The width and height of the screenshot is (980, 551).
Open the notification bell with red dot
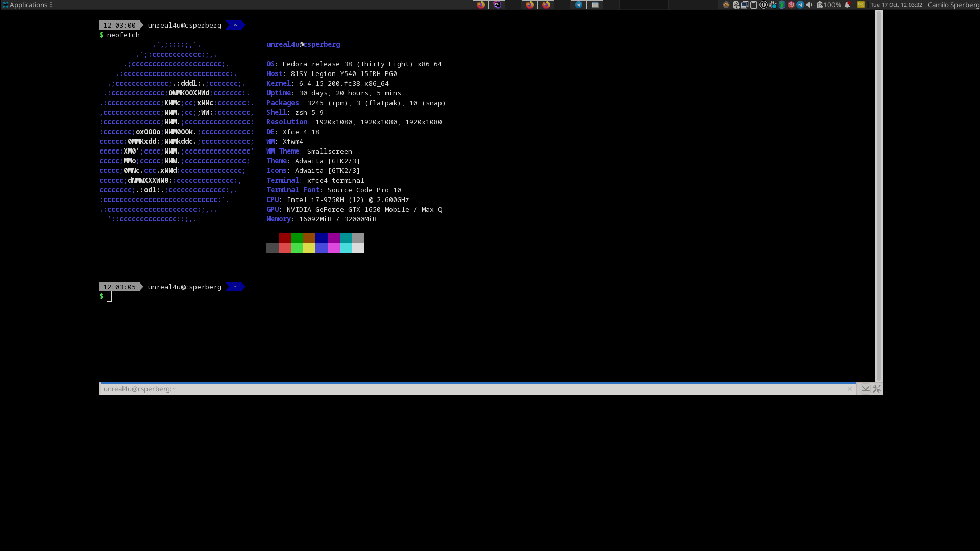(x=847, y=5)
